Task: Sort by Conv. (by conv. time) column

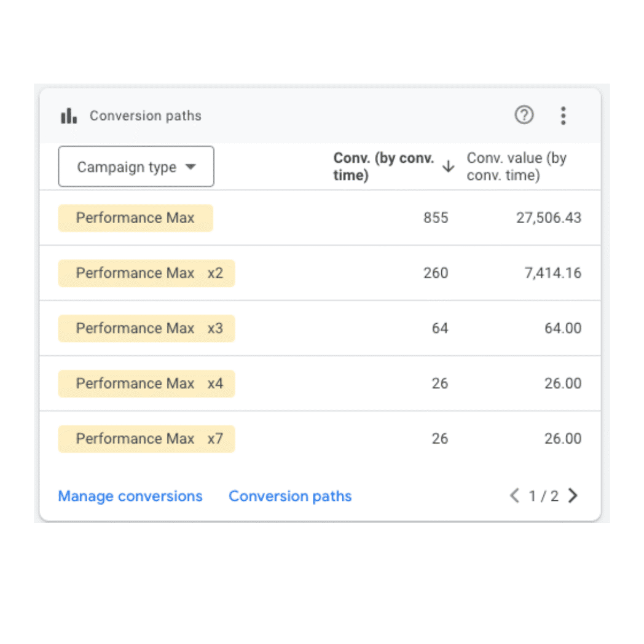Action: pyautogui.click(x=383, y=167)
